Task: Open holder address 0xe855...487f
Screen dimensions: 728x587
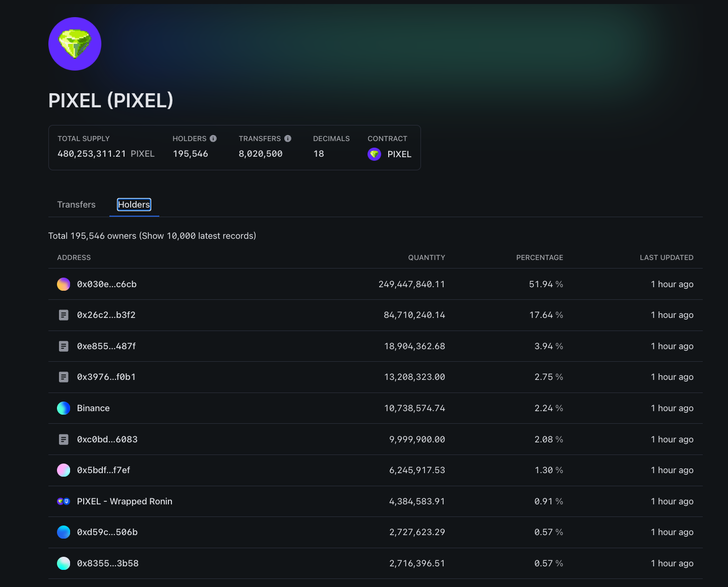Action: point(106,346)
